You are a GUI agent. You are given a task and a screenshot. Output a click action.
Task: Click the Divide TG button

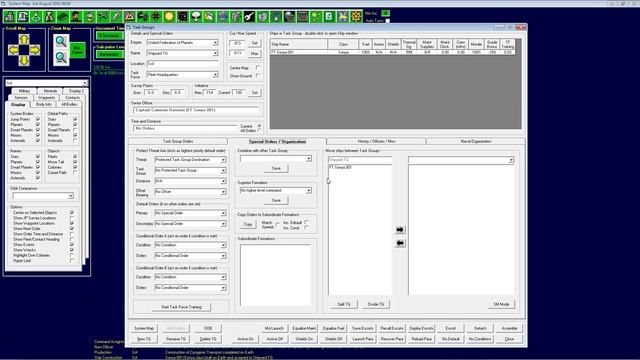(376, 304)
